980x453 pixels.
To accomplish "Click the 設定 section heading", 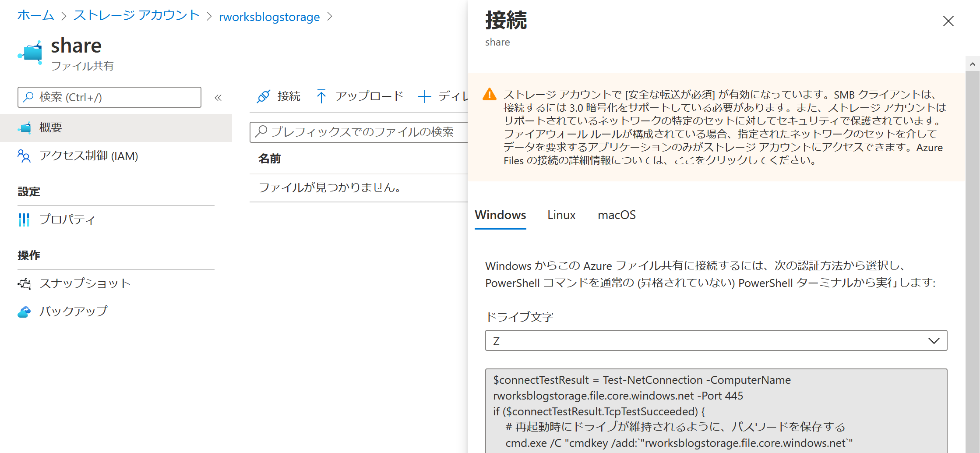I will [x=29, y=191].
